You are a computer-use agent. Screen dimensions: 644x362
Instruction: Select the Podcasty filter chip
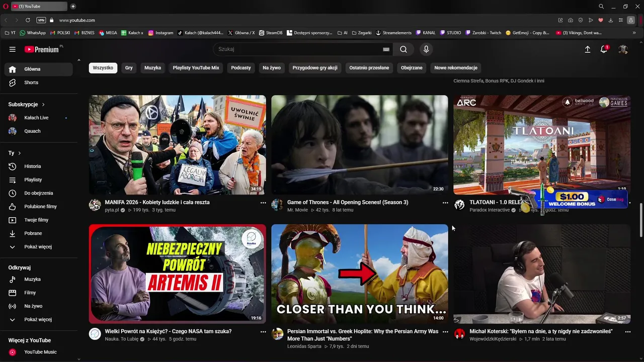point(241,68)
